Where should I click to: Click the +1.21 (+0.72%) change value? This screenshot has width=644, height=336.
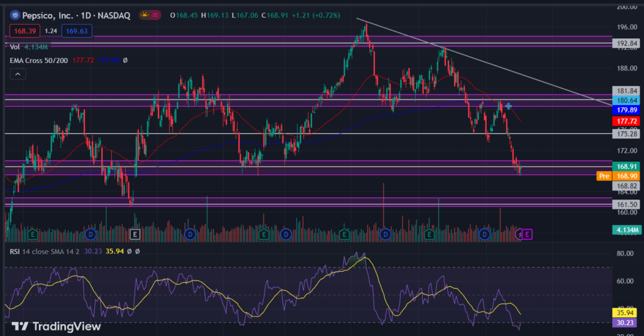(316, 15)
